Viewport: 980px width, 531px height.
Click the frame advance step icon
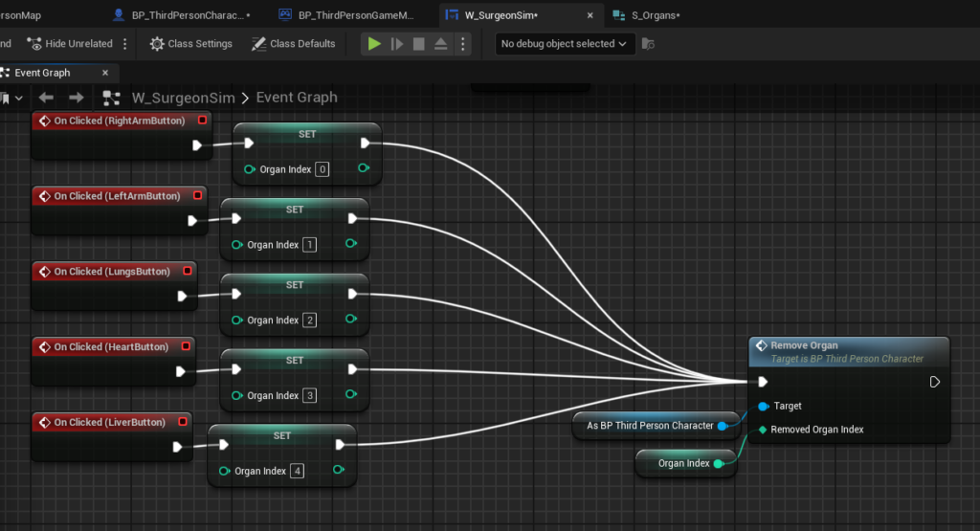(x=397, y=44)
